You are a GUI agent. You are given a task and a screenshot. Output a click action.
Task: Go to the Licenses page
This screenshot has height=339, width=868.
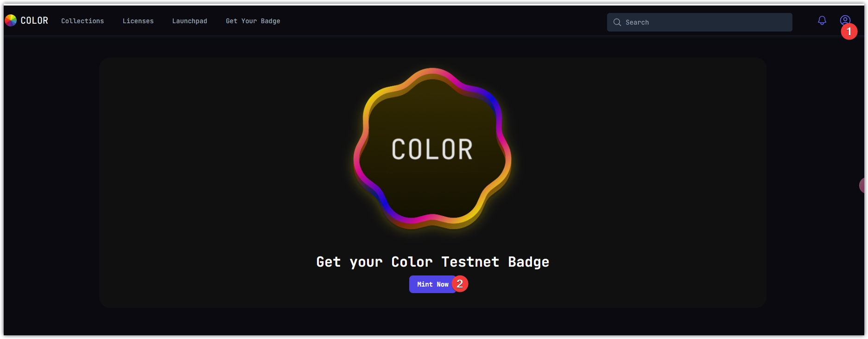[x=138, y=21]
